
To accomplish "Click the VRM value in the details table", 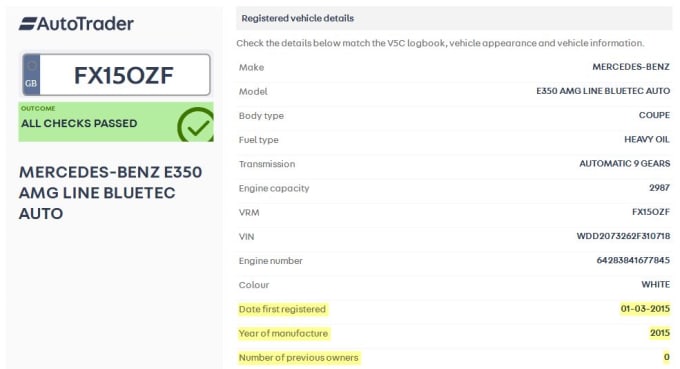I will point(651,212).
